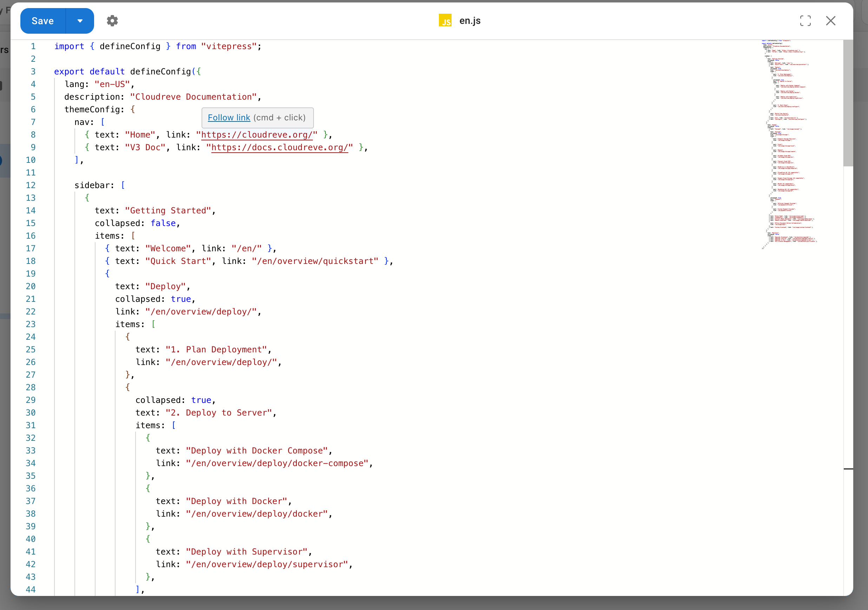Open the Save options dropdown arrow
Image resolution: width=868 pixels, height=610 pixels.
coord(79,21)
